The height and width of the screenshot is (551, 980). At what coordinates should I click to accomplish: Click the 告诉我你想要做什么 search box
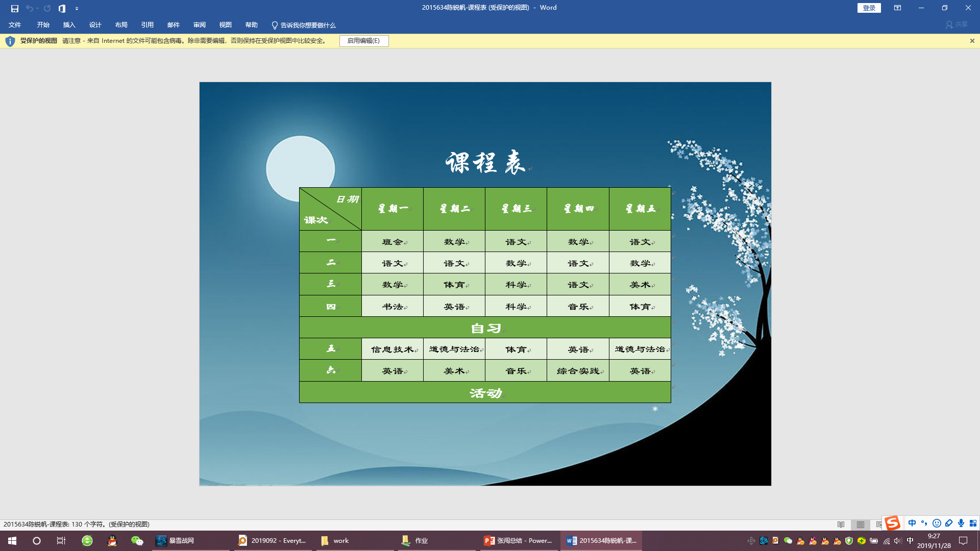(304, 25)
